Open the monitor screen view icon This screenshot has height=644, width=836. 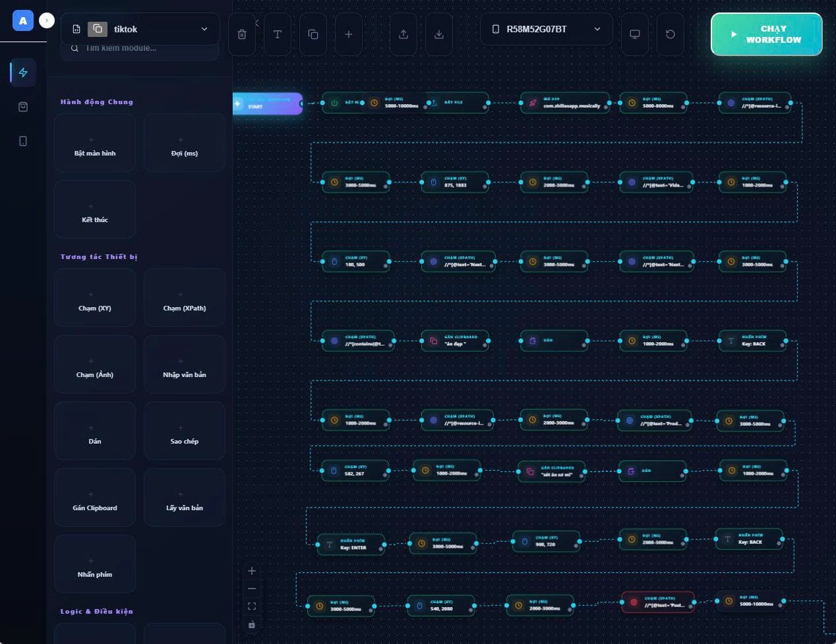coord(635,34)
